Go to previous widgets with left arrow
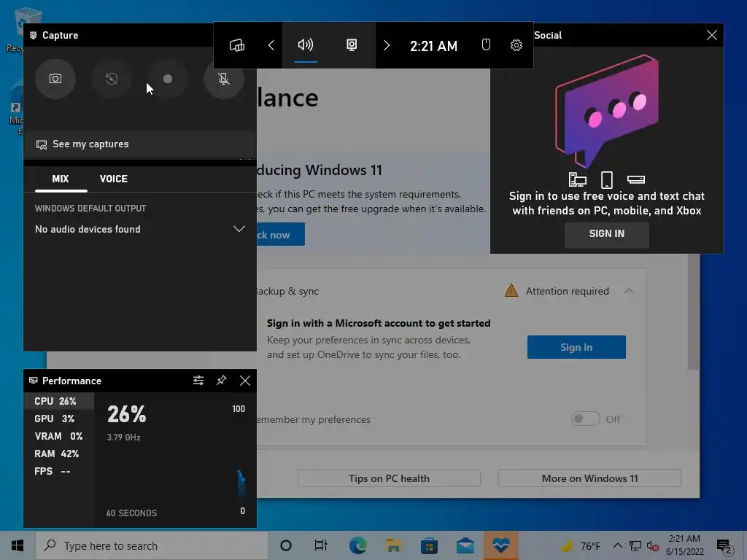The image size is (747, 560). click(271, 45)
